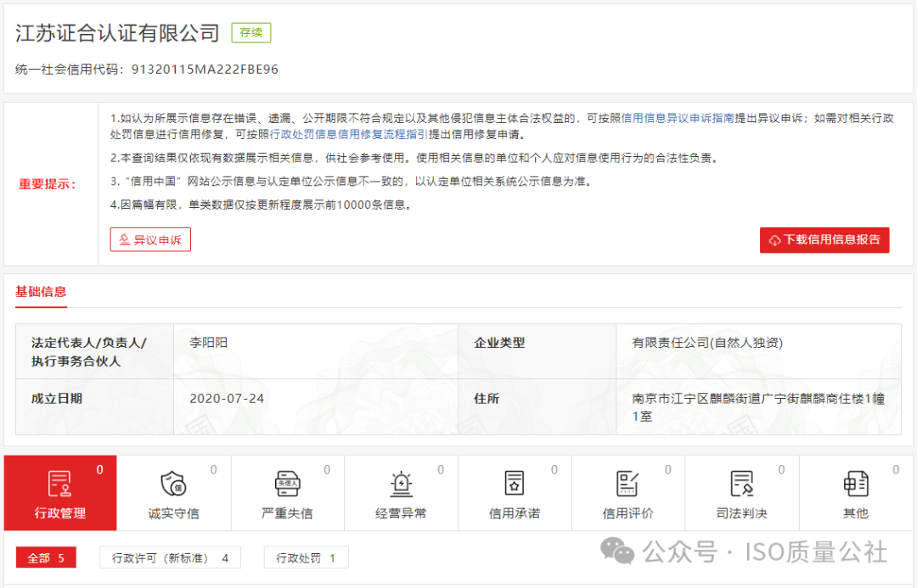Select the 行政管理 category icon

[x=59, y=484]
